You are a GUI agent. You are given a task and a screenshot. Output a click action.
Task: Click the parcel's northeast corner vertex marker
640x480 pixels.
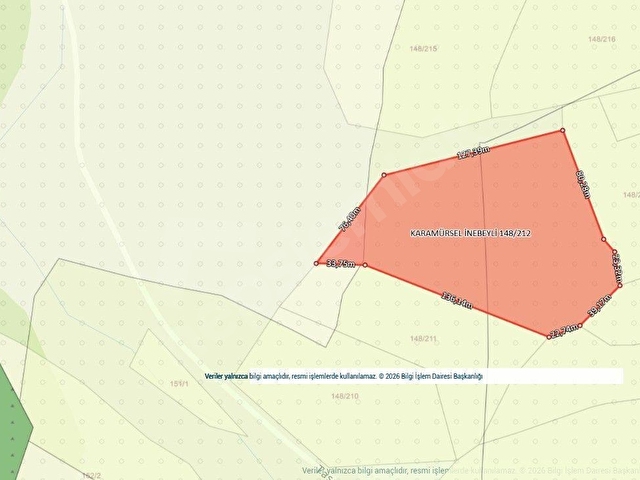562,130
